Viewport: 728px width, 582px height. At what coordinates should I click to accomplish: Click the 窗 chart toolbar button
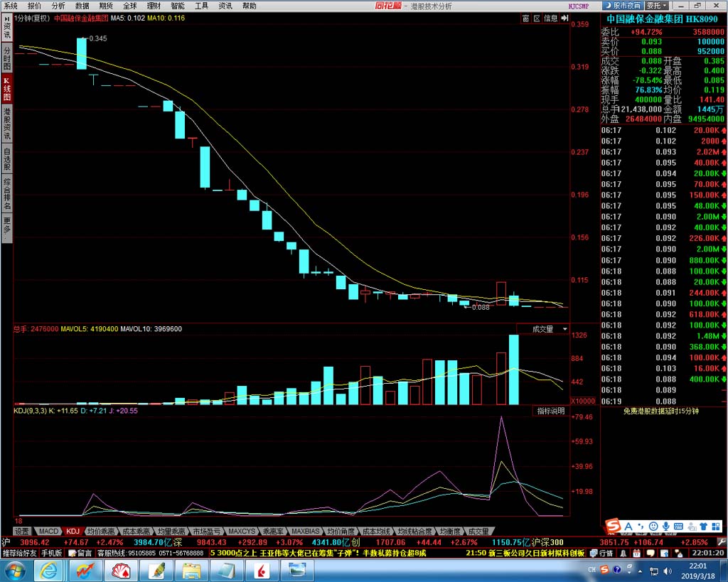pyautogui.click(x=525, y=18)
